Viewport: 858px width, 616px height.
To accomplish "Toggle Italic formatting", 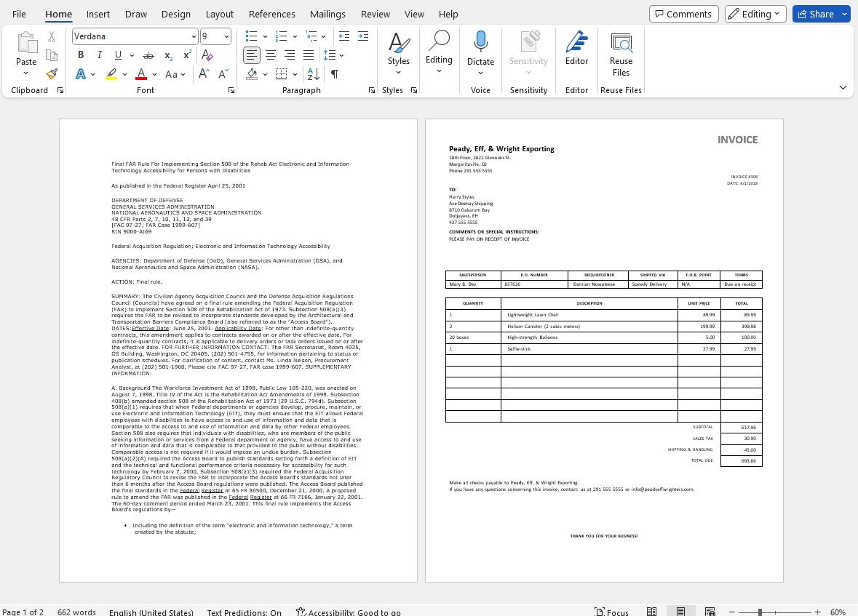I will pos(100,55).
